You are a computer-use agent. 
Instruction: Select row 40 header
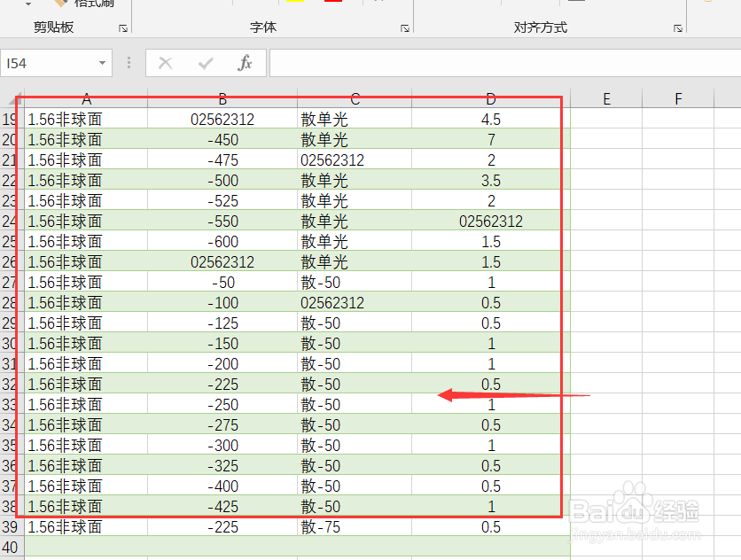click(x=11, y=547)
